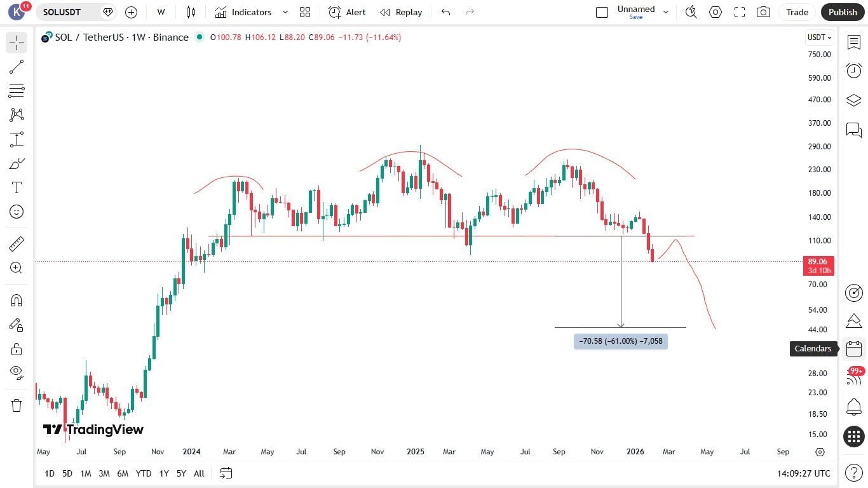Viewport: 868px width, 488px height.
Task: Open the watchlist panel icon
Action: [853, 42]
